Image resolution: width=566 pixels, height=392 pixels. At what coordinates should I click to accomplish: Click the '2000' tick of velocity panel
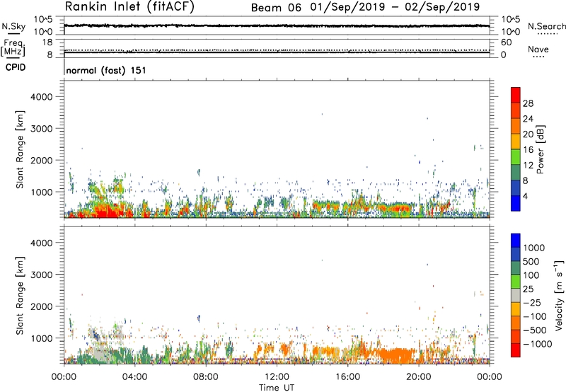click(x=42, y=306)
